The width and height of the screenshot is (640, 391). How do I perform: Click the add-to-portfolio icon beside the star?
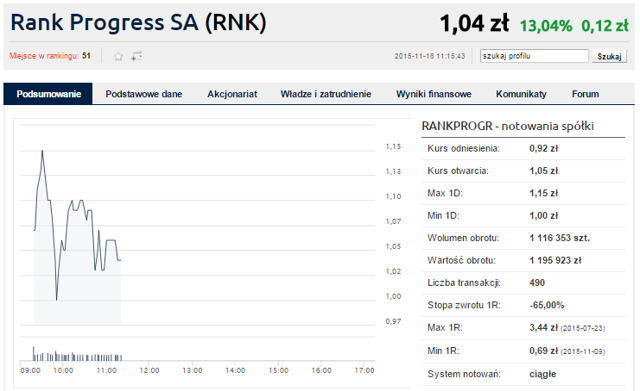click(x=136, y=56)
